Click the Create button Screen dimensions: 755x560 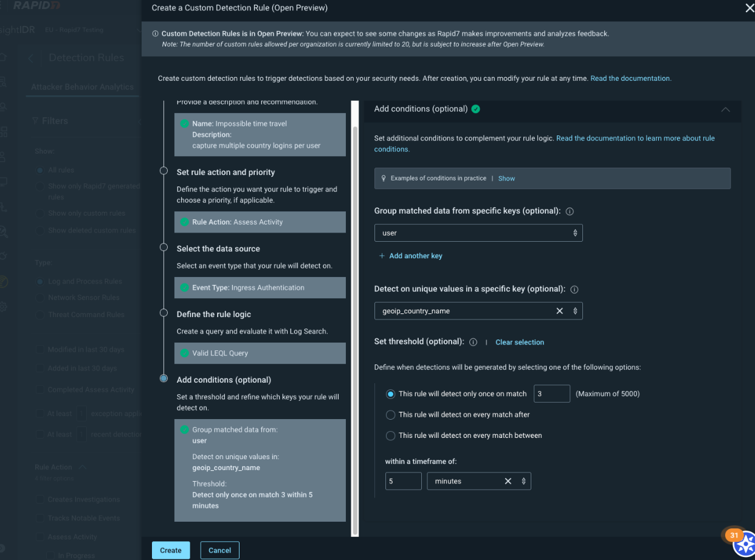pos(170,550)
